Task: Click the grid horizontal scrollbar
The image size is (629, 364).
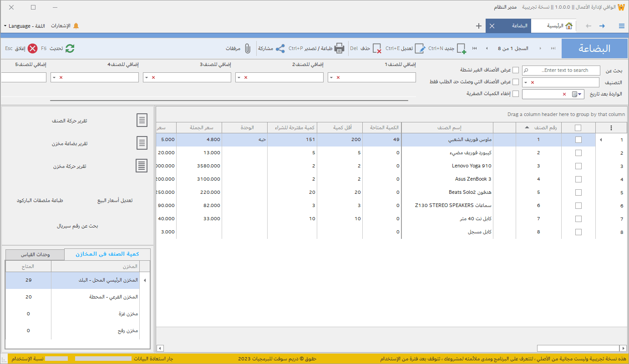Action: [578, 348]
